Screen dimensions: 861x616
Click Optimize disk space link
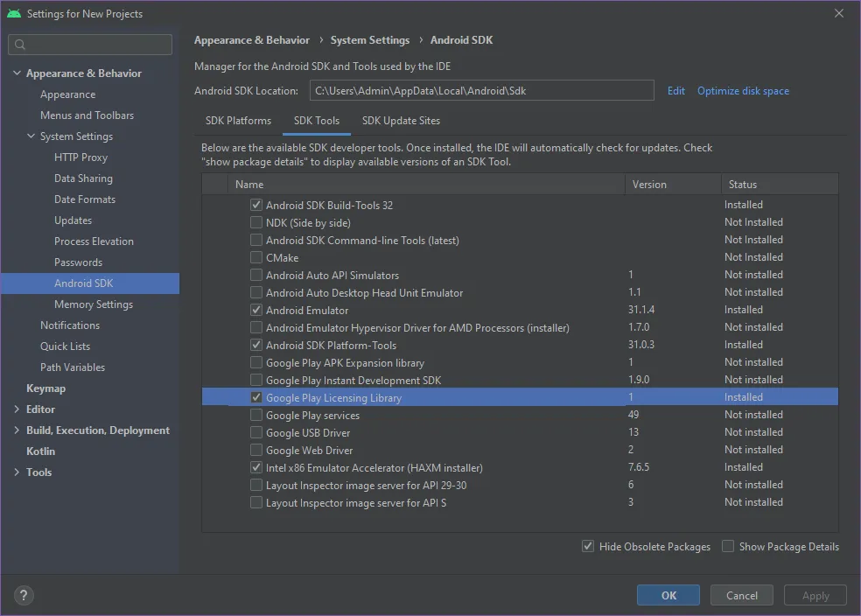743,91
